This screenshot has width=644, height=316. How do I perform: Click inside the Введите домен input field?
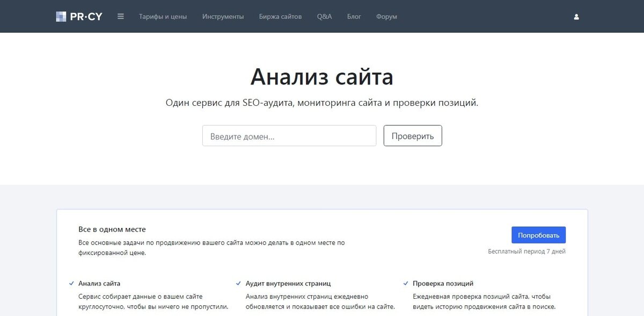pos(289,135)
